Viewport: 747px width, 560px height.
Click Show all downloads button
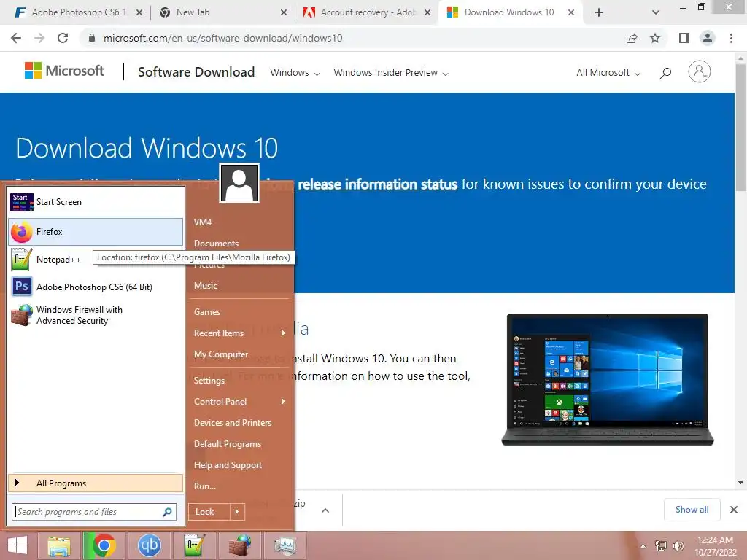692,510
